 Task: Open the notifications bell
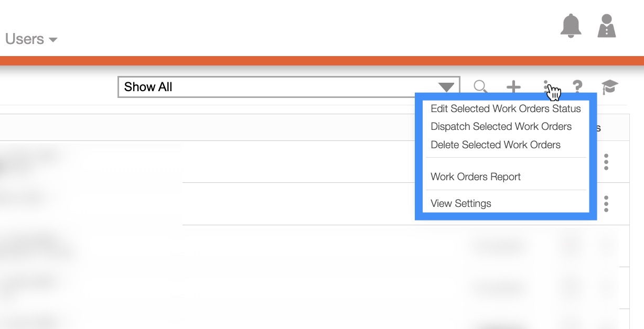(571, 26)
